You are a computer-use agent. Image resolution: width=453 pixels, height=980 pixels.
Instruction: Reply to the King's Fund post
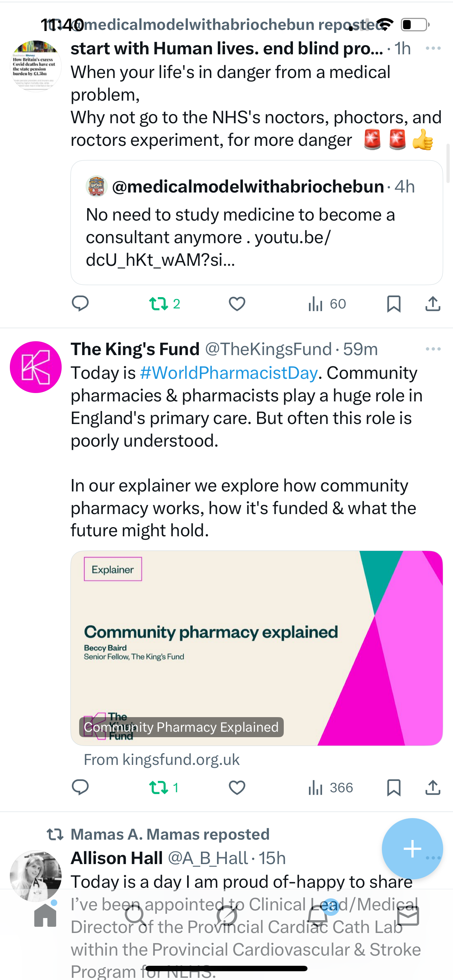[x=80, y=787]
